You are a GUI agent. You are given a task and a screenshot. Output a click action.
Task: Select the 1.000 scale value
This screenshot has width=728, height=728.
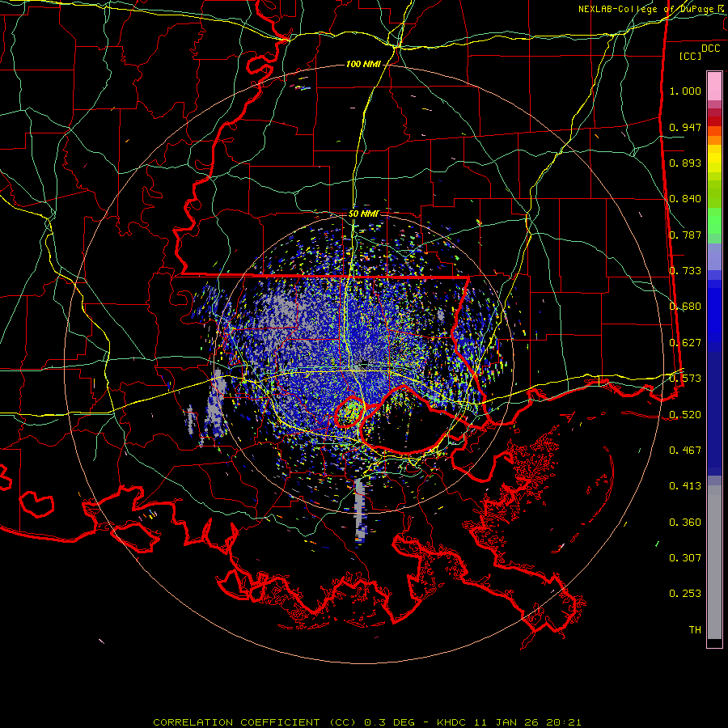pyautogui.click(x=685, y=91)
